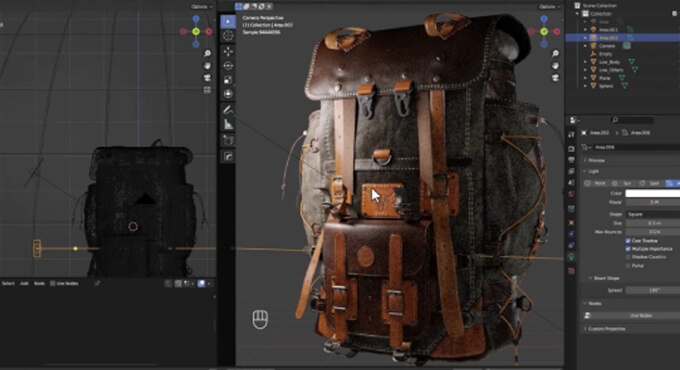Click the Use Nodes button in properties
The width and height of the screenshot is (680, 370).
(641, 315)
